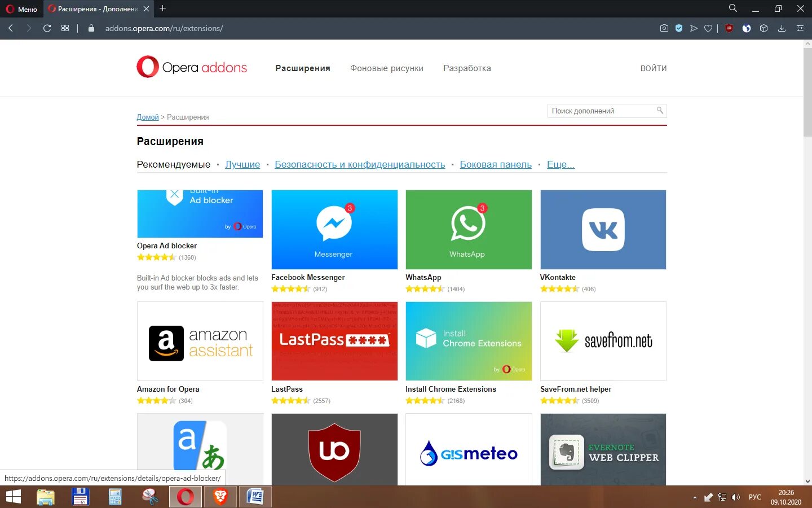Click the tab search magnifier icon
The width and height of the screenshot is (812, 508).
[x=732, y=8]
